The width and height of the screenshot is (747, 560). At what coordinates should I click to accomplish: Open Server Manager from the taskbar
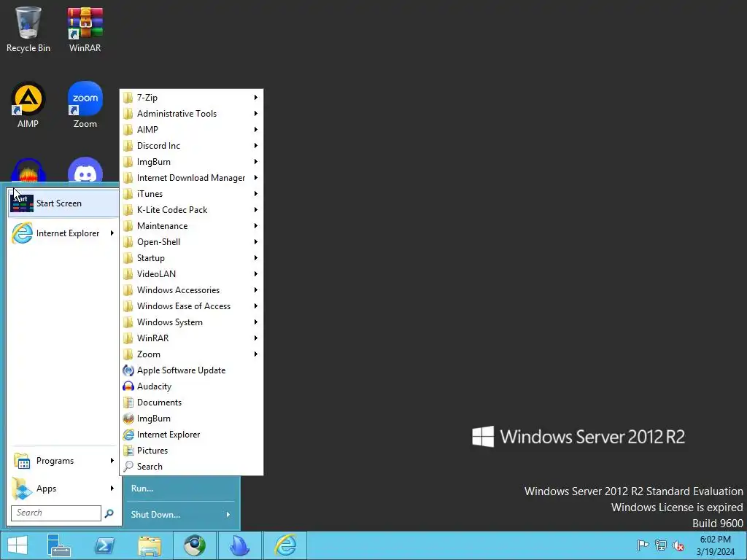click(58, 545)
